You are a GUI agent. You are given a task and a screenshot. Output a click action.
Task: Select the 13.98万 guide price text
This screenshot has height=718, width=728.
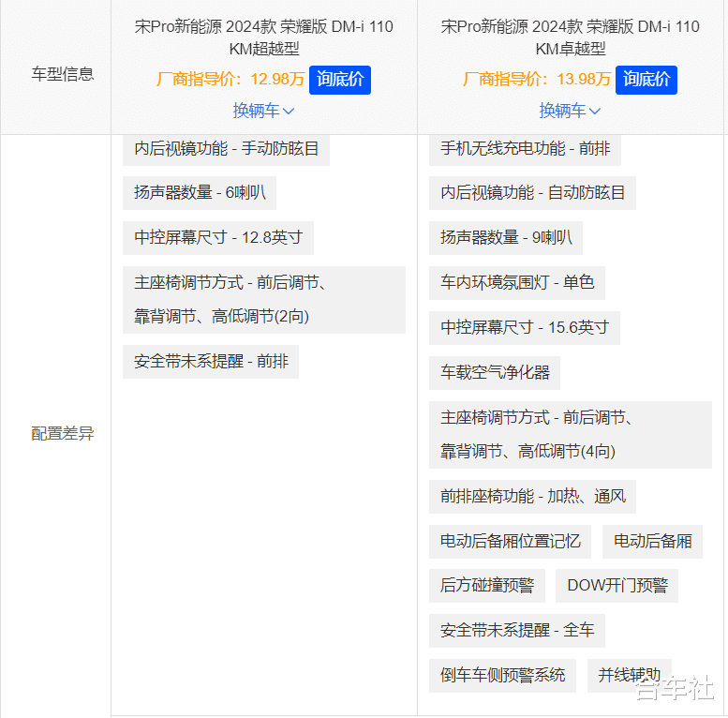coord(584,80)
